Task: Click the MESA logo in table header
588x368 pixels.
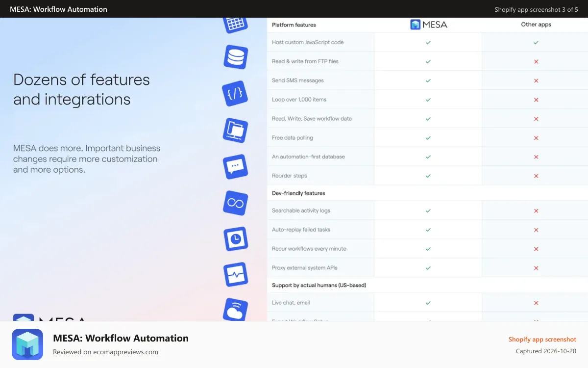Action: [428, 25]
